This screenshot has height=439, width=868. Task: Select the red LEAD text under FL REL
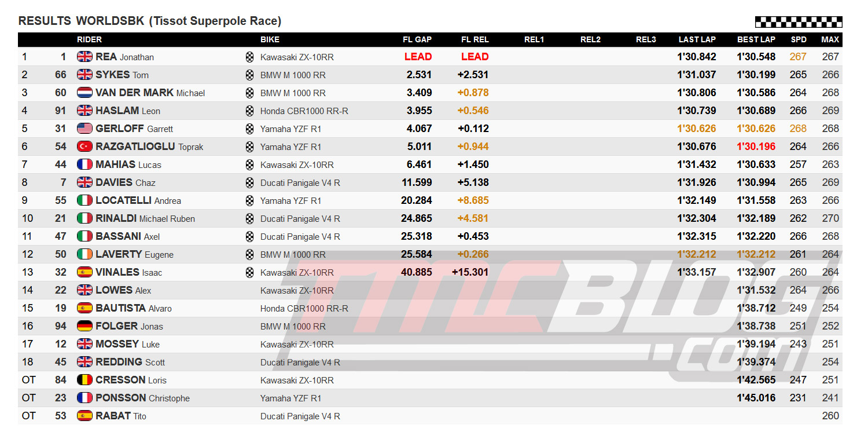point(475,57)
